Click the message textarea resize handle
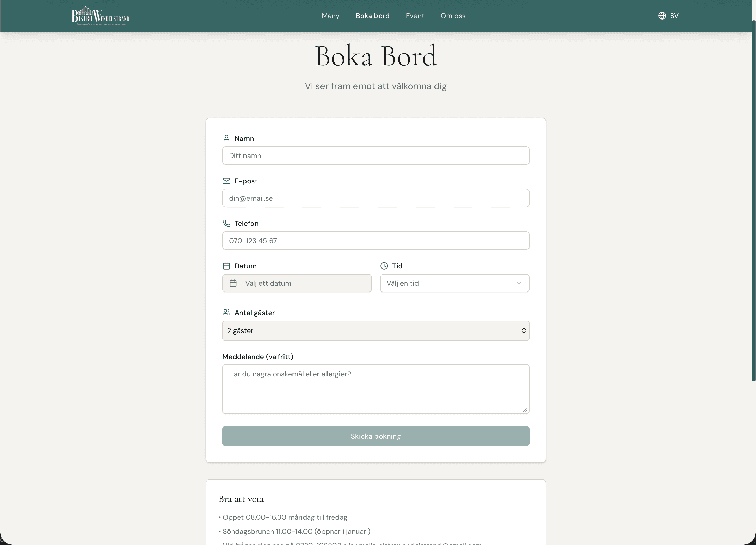 (x=525, y=410)
